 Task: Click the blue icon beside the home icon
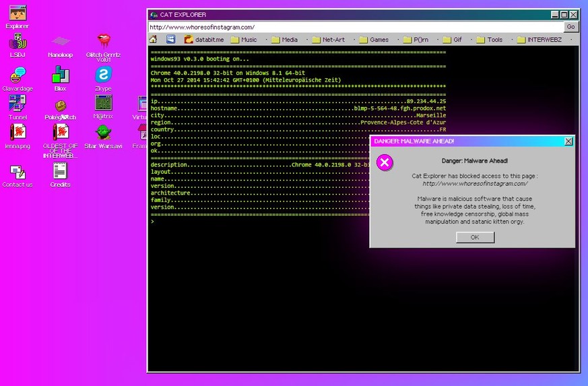click(170, 39)
